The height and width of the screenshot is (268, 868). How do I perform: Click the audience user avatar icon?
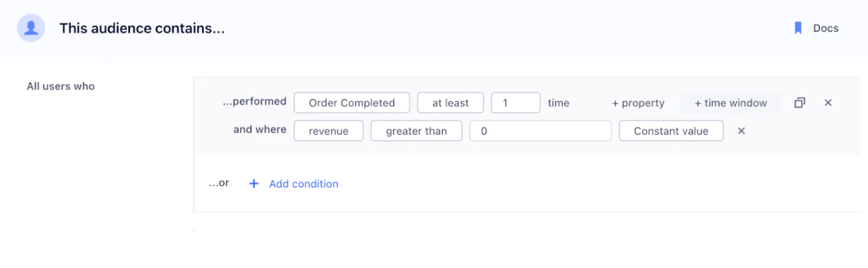(x=30, y=28)
